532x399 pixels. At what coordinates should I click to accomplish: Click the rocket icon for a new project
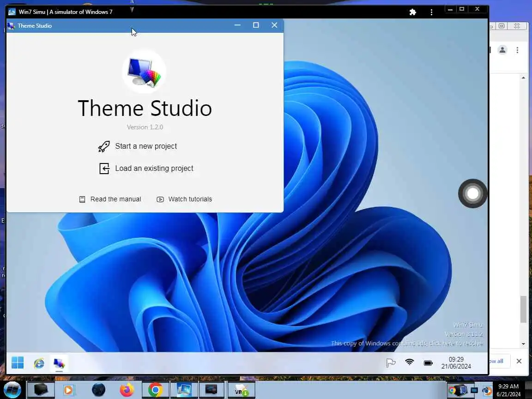(104, 146)
